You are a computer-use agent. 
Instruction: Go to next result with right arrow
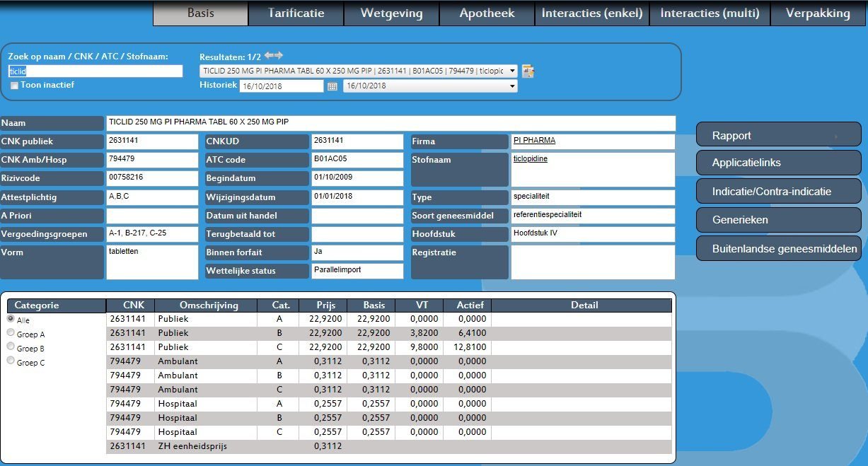tap(279, 55)
